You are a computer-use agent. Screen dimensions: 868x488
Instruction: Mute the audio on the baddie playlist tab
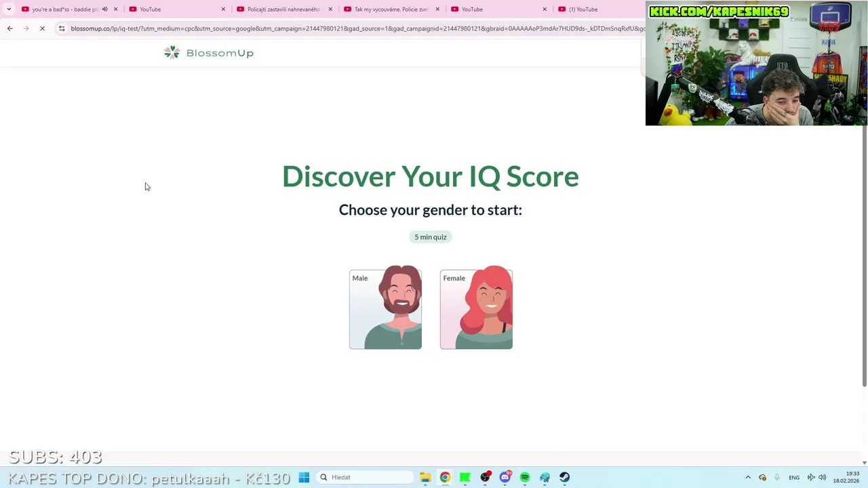click(x=104, y=9)
